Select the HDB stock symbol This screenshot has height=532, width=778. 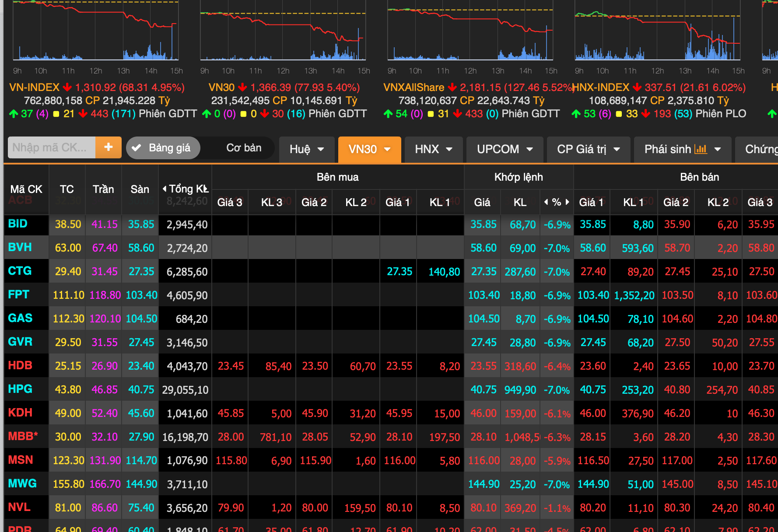tap(20, 365)
